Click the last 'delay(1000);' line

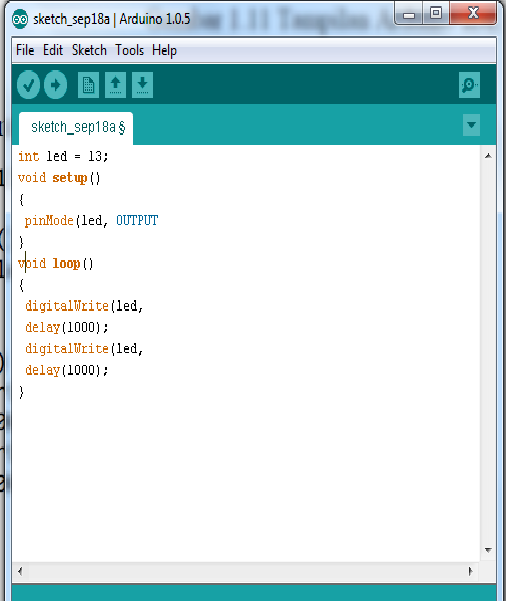pos(67,370)
